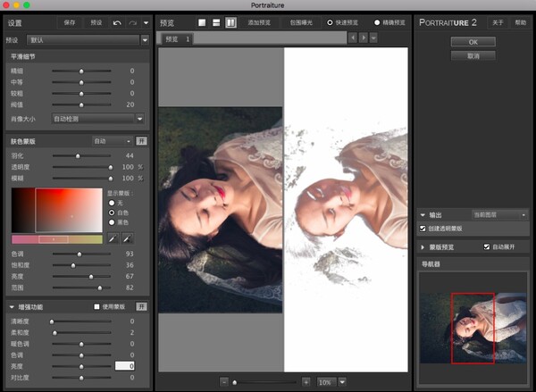The height and width of the screenshot is (392, 536).
Task: Click the 取消 cancel button
Action: (x=473, y=55)
